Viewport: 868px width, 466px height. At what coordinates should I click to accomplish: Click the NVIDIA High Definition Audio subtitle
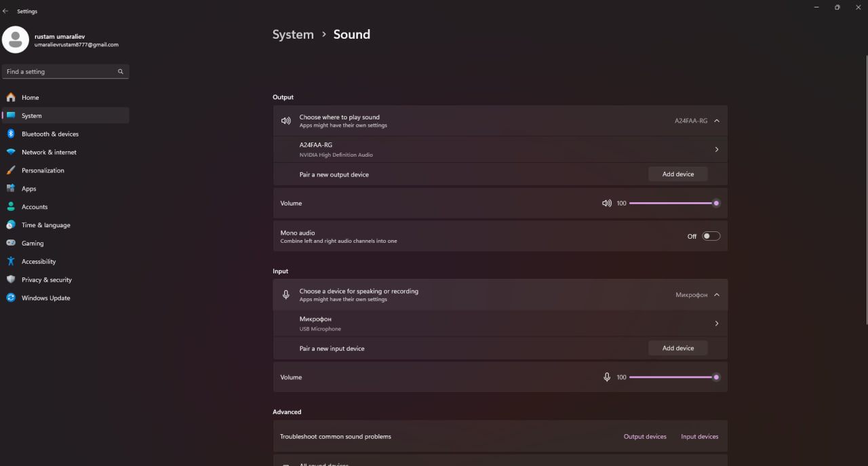coord(336,155)
